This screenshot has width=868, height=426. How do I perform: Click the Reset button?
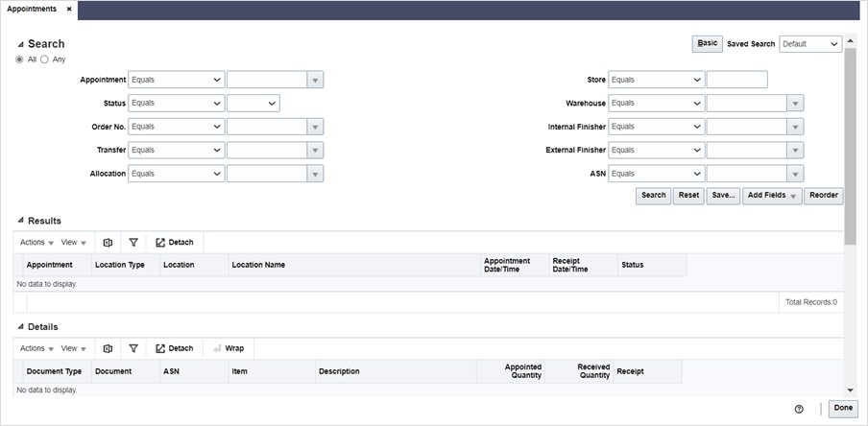coord(688,196)
